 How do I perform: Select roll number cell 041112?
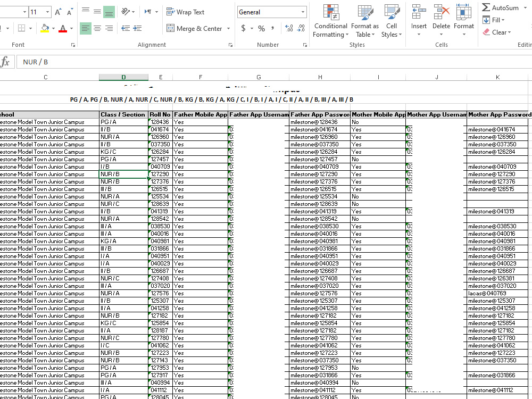click(161, 390)
